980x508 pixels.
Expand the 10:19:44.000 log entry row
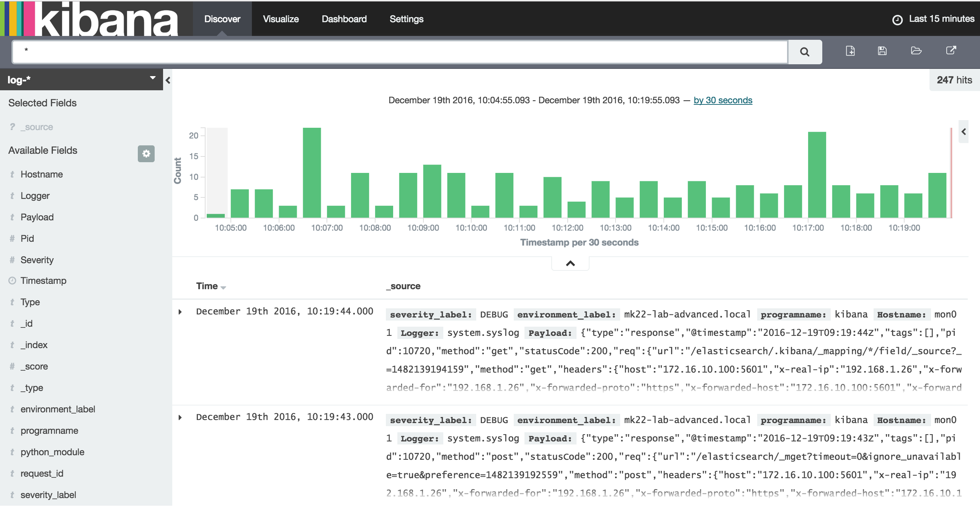pos(180,312)
